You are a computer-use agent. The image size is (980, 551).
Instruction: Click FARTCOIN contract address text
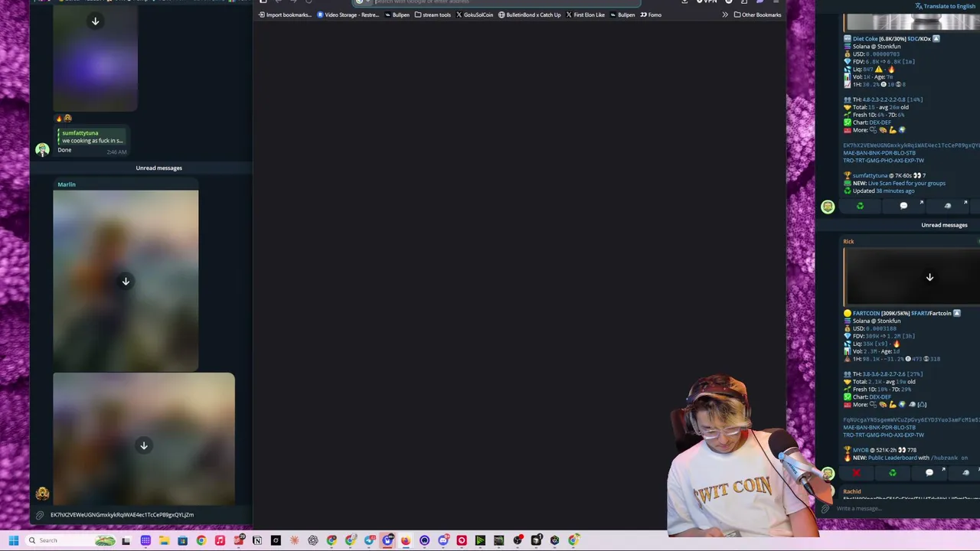coord(911,420)
